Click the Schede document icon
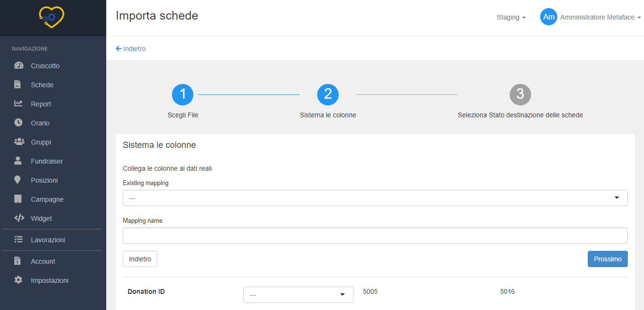 18,85
